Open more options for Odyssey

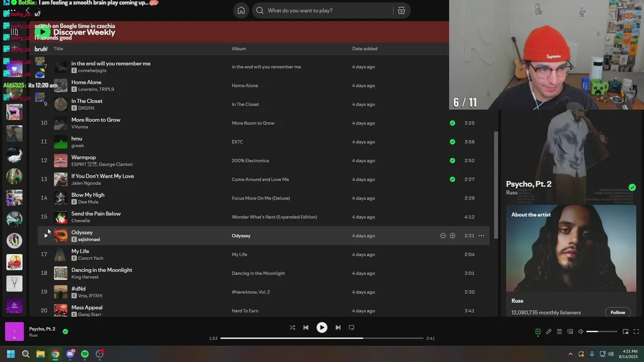tap(481, 236)
